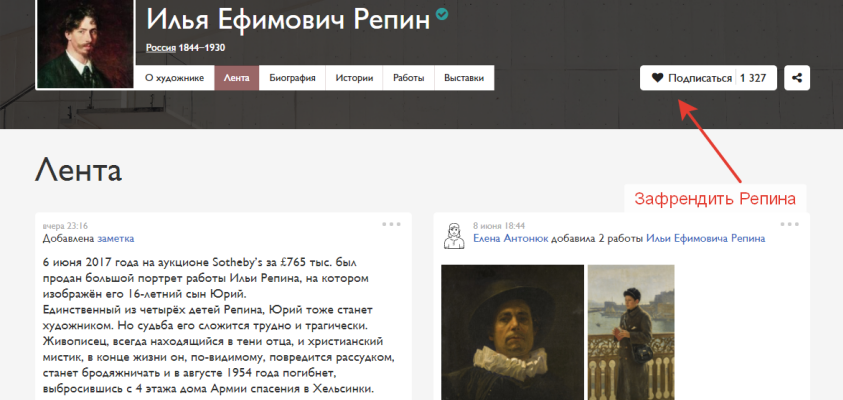Open the заметка link
843x400 pixels.
(115, 239)
